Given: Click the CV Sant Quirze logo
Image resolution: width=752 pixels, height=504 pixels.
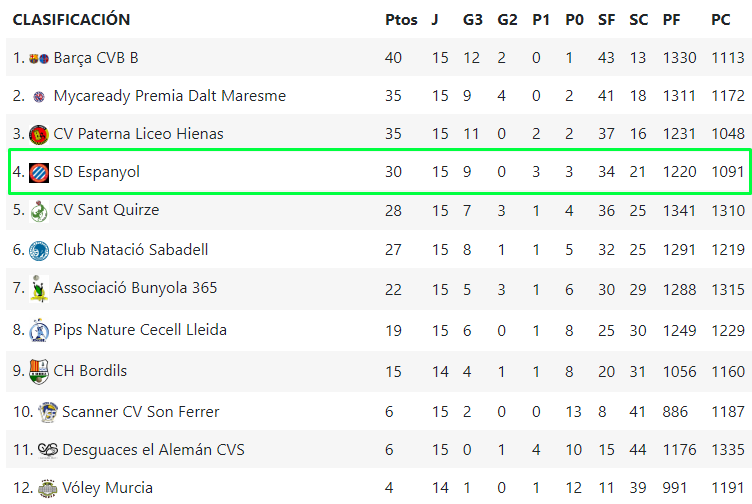Looking at the screenshot, I should pos(39,211).
